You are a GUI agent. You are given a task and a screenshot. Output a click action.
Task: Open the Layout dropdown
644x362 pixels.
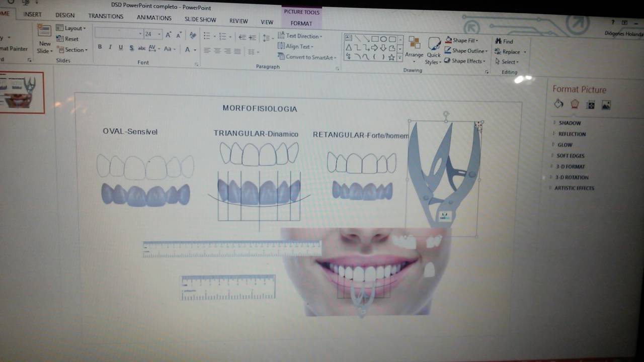71,28
